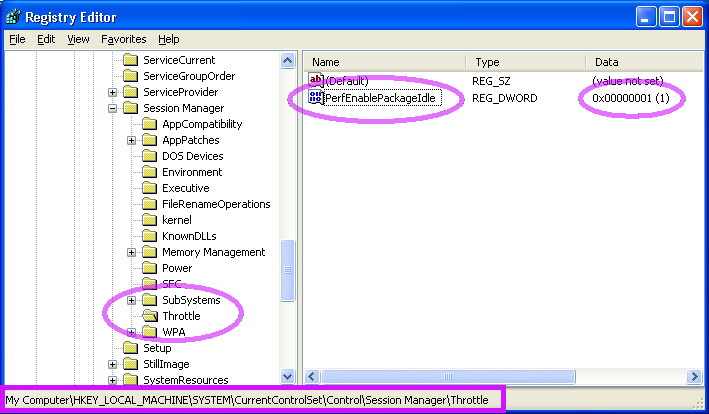
Task: Click the Environment folder icon
Action: coord(150,172)
